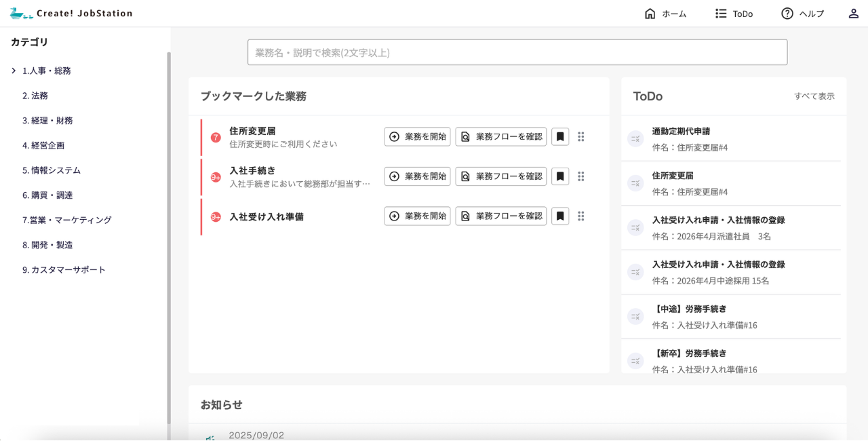The height and width of the screenshot is (441, 868).
Task: Click the notification badge beside 入社手続き
Action: pyautogui.click(x=216, y=177)
